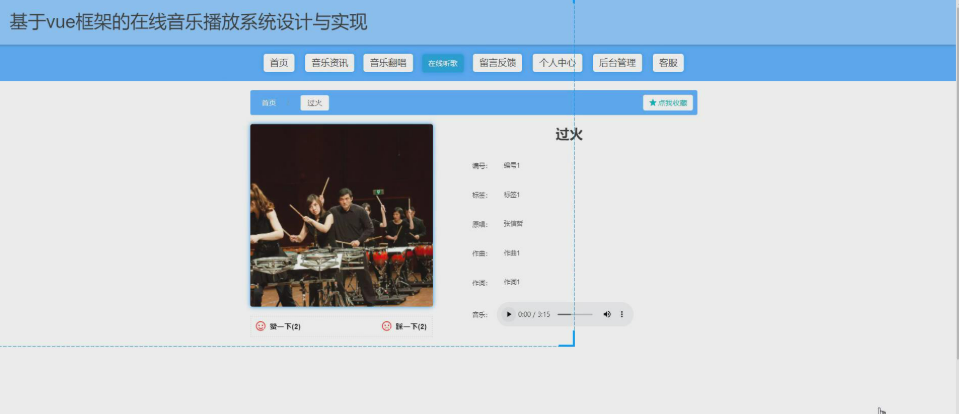959x414 pixels.
Task: Click the 作词1 value text
Action: point(511,283)
